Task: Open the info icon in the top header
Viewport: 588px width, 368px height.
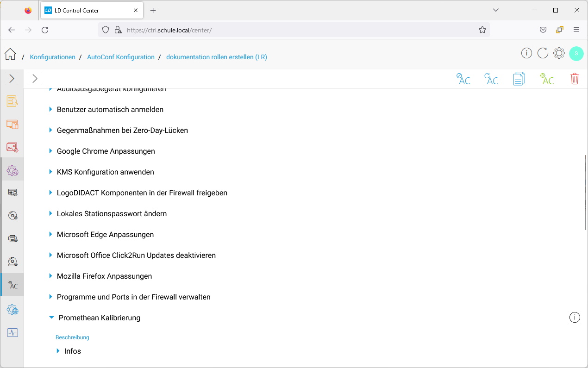Action: 526,53
